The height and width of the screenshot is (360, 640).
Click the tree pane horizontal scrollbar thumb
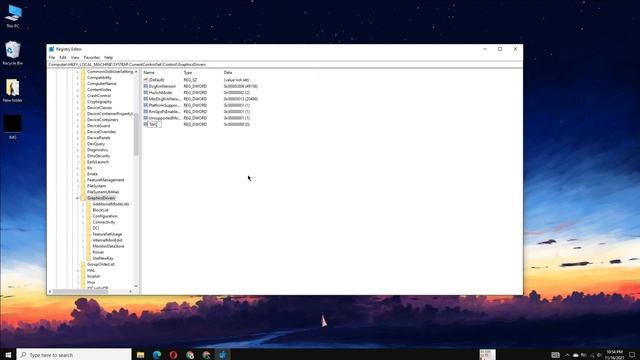coord(80,291)
